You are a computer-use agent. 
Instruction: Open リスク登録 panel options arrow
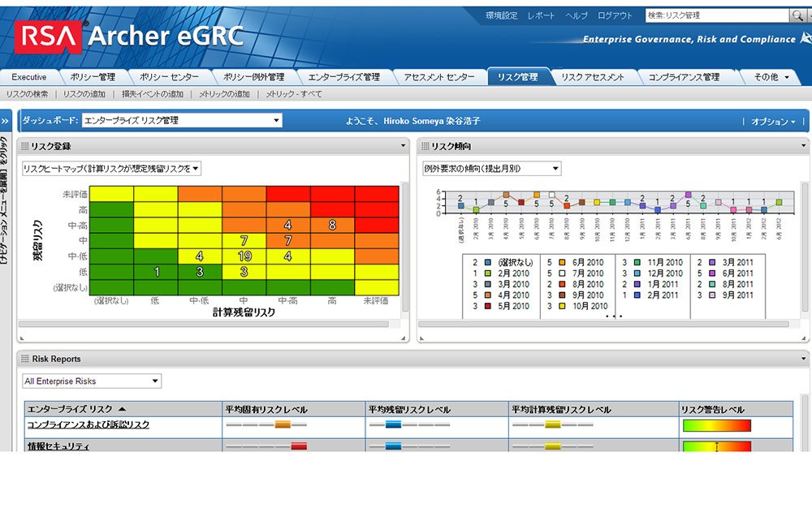click(404, 146)
